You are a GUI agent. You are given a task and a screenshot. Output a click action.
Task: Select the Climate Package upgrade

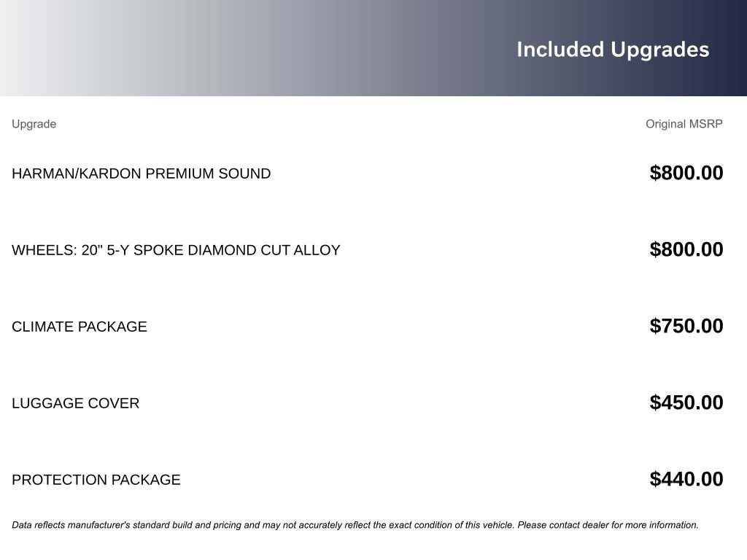click(79, 327)
